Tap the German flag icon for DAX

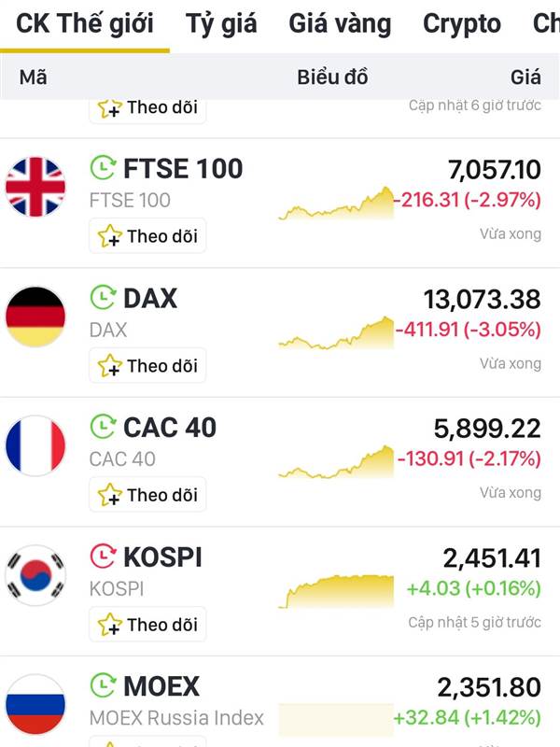tap(35, 317)
